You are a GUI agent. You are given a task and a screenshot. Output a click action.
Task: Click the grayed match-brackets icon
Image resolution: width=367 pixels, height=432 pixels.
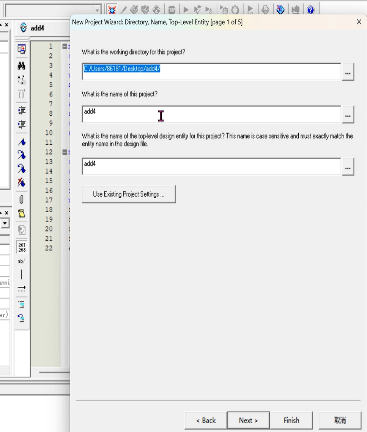pos(22,95)
